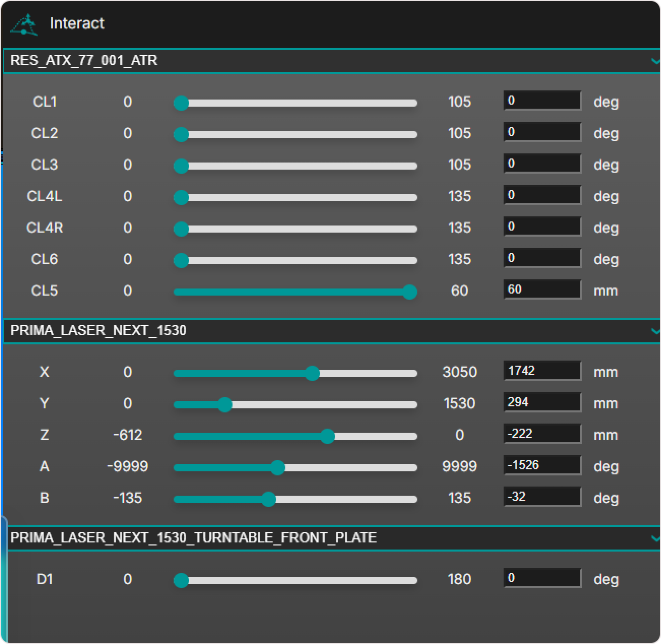661x644 pixels.
Task: Collapse the TURNTABLE_FRONT_PLATE section chevron
Action: [x=654, y=538]
